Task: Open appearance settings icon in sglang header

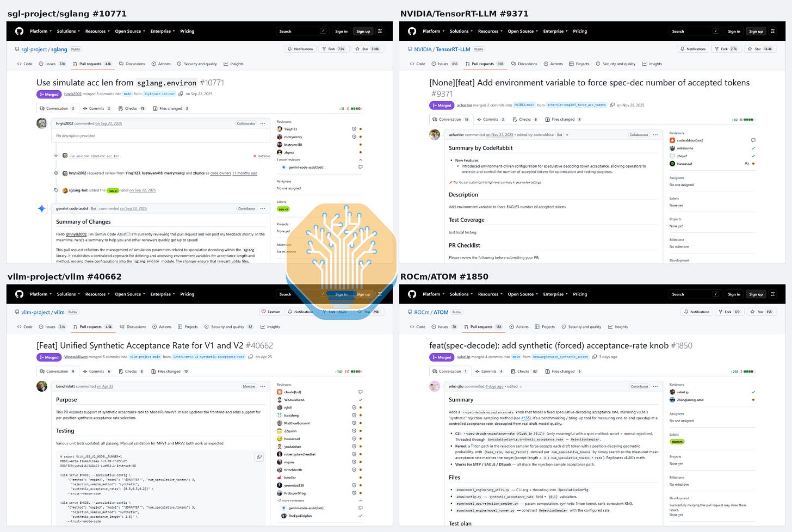Action: 380,31
